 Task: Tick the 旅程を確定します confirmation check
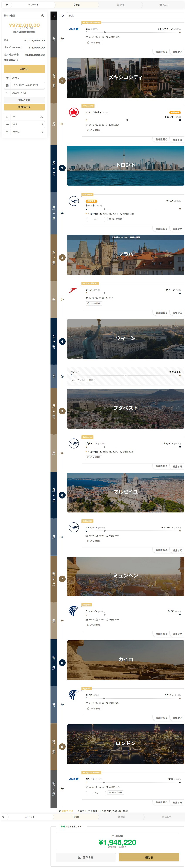(x=63, y=826)
